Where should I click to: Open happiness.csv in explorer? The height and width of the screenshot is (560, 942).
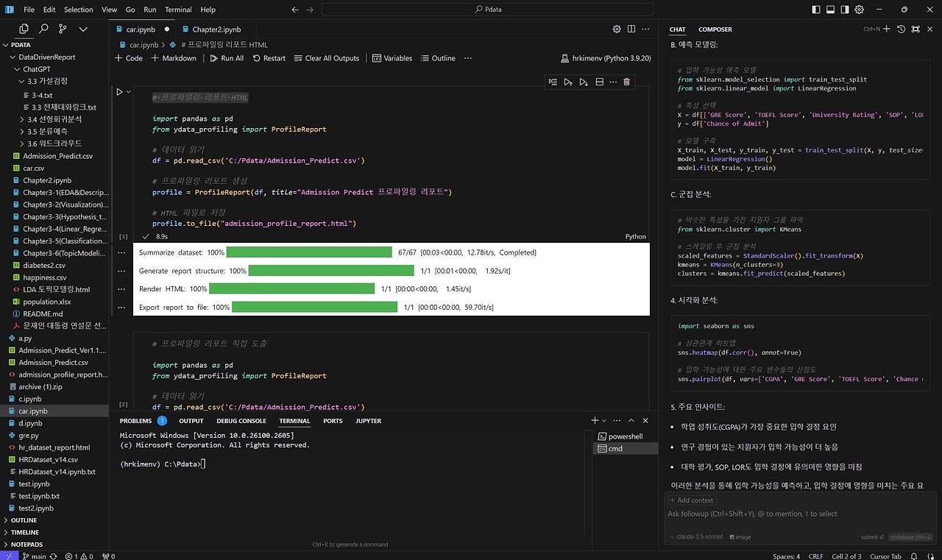pos(44,278)
